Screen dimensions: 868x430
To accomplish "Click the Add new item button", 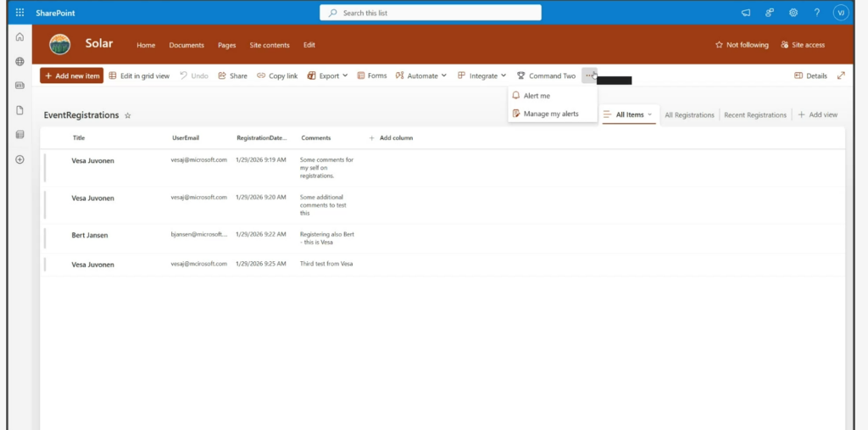I will click(71, 75).
